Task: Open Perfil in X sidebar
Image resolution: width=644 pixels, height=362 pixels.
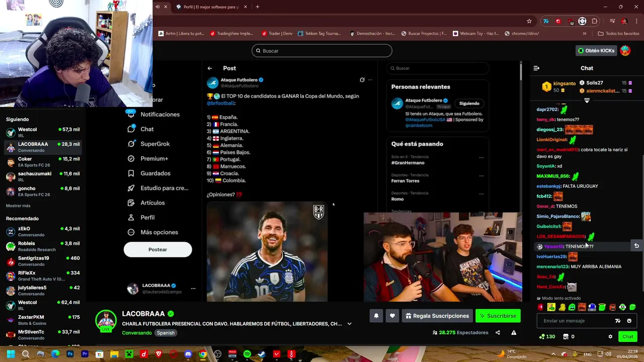Action: click(141, 217)
